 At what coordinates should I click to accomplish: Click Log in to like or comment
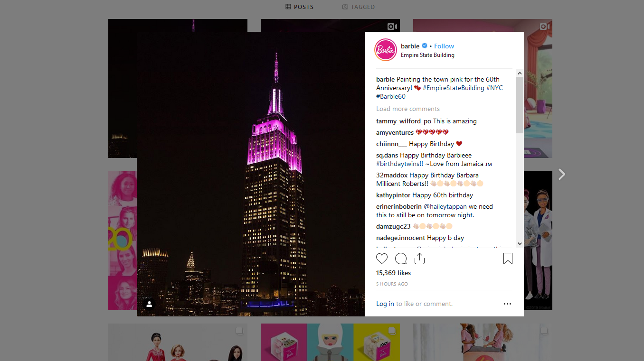click(385, 304)
